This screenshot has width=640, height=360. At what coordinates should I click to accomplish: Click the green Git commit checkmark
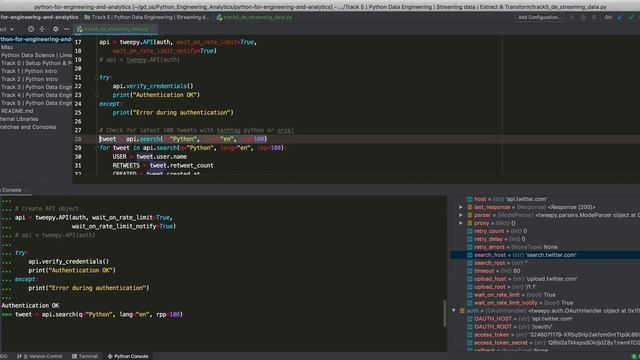(631, 17)
